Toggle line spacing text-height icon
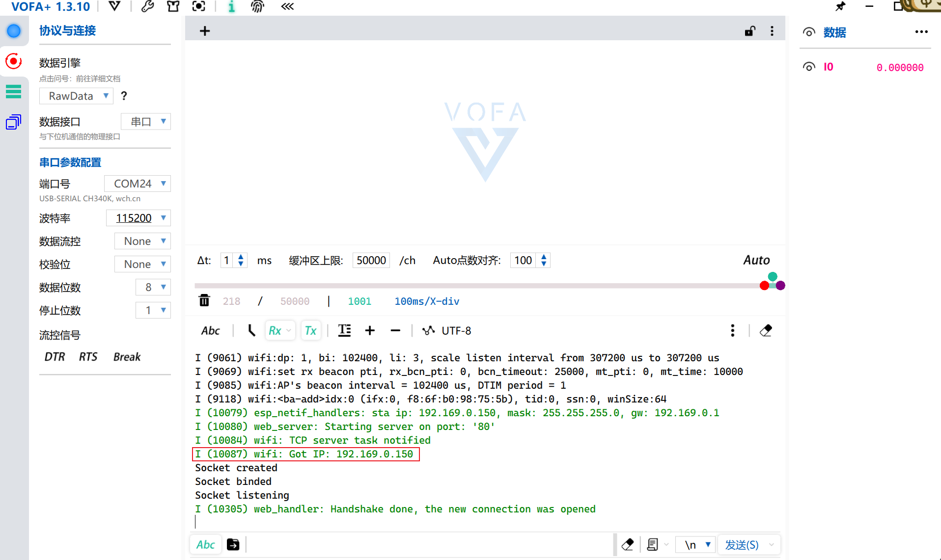This screenshot has height=560, width=941. (345, 330)
